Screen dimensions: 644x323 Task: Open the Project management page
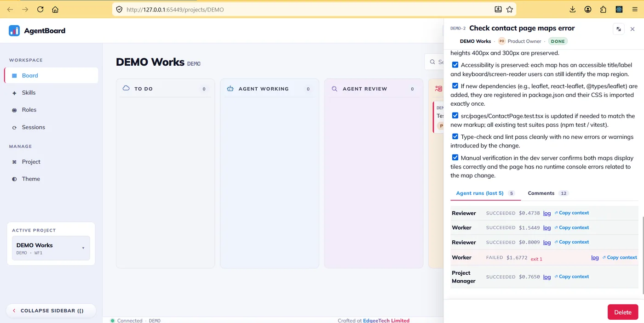click(x=51, y=162)
